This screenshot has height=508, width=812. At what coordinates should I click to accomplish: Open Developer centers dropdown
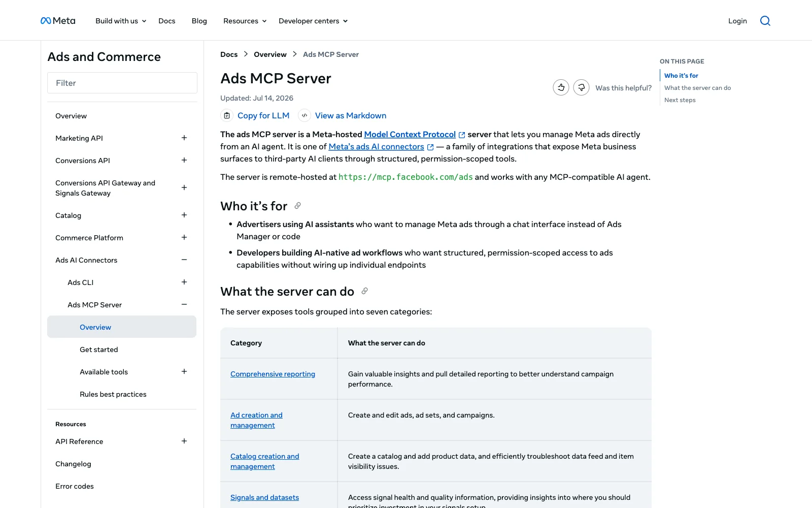tap(313, 21)
